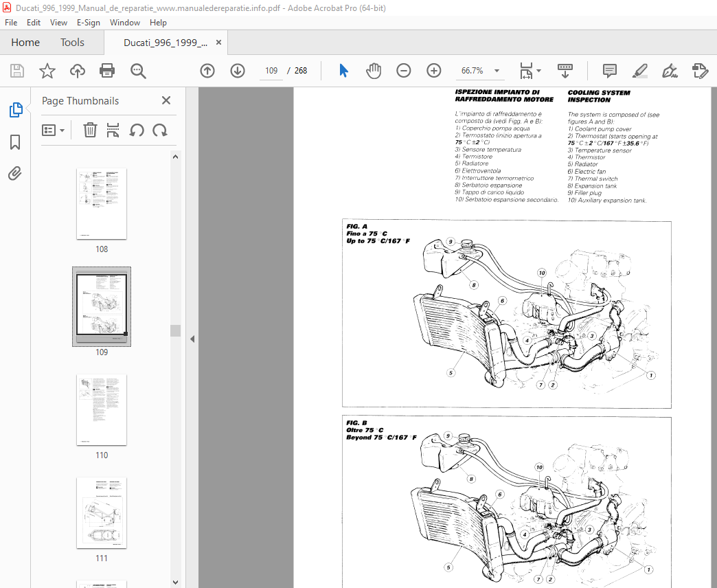Open the View menu

[58, 23]
